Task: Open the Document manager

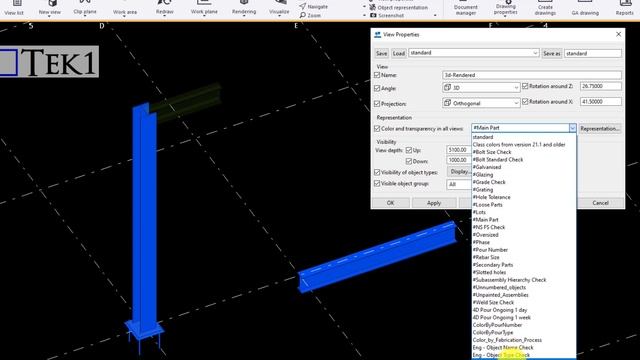Action: (466, 9)
